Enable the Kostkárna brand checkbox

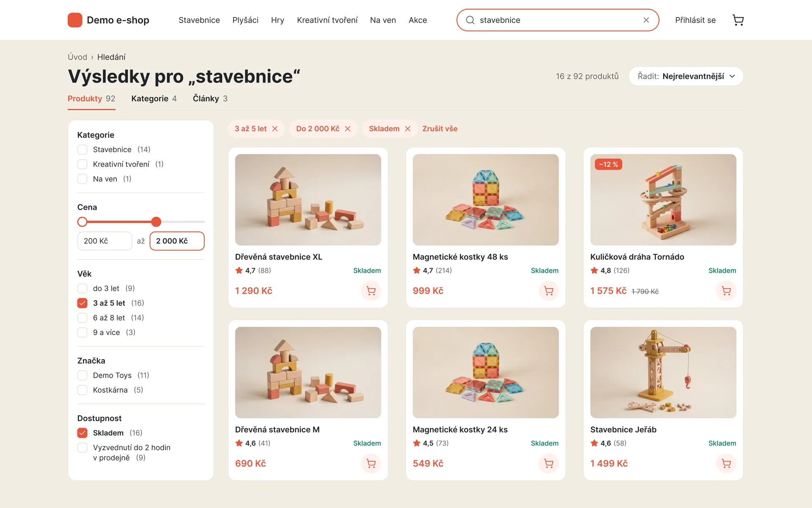point(82,390)
